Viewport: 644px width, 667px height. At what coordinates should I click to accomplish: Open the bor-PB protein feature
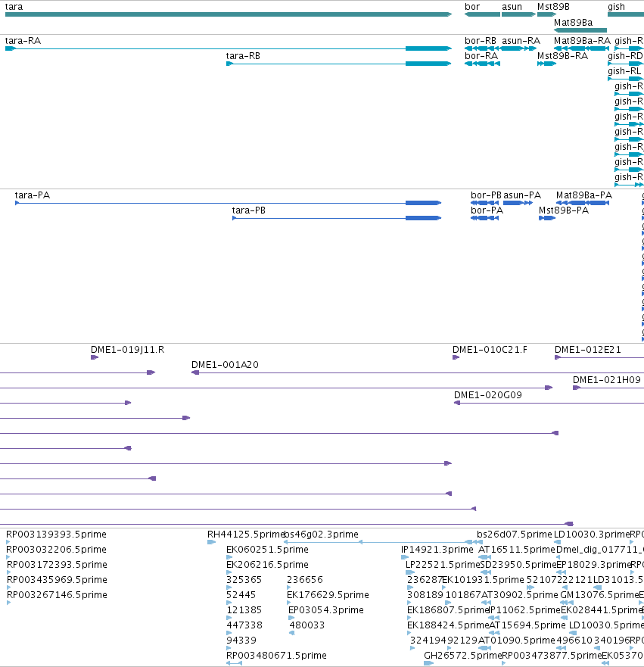[x=484, y=203]
